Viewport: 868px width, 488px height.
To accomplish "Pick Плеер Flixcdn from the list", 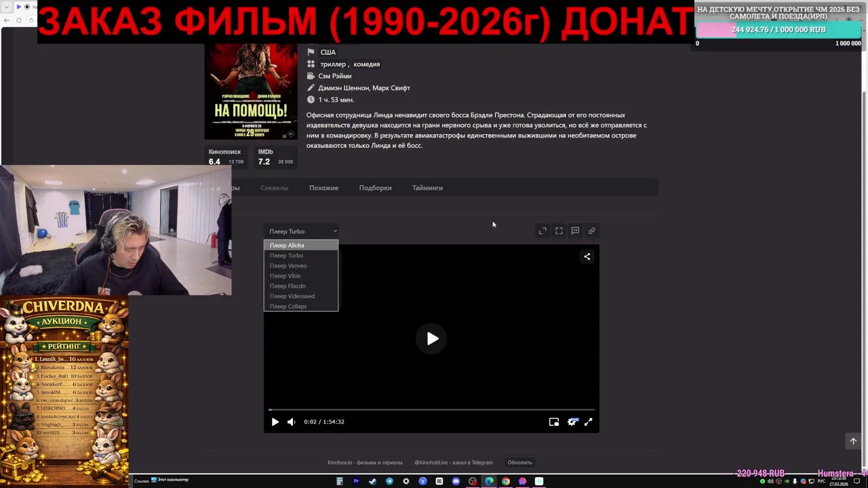I will pyautogui.click(x=301, y=286).
